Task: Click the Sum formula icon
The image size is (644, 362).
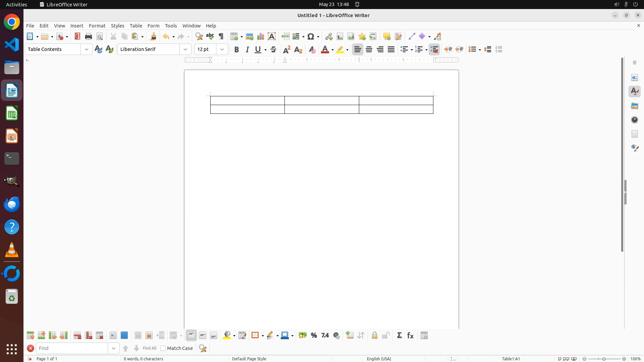Action: pyautogui.click(x=399, y=336)
